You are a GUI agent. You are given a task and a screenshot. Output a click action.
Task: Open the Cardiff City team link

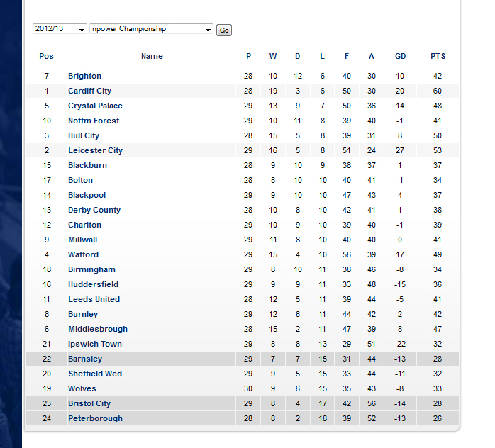(89, 91)
